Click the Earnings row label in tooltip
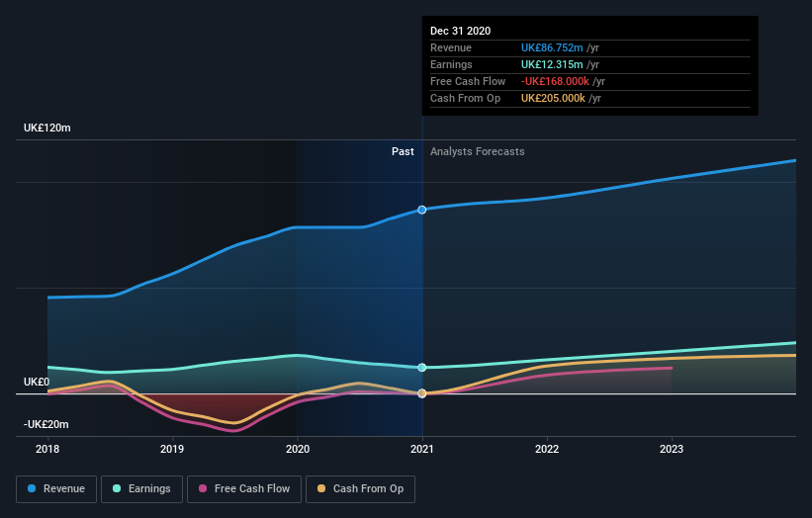This screenshot has height=518, width=812. 452,64
